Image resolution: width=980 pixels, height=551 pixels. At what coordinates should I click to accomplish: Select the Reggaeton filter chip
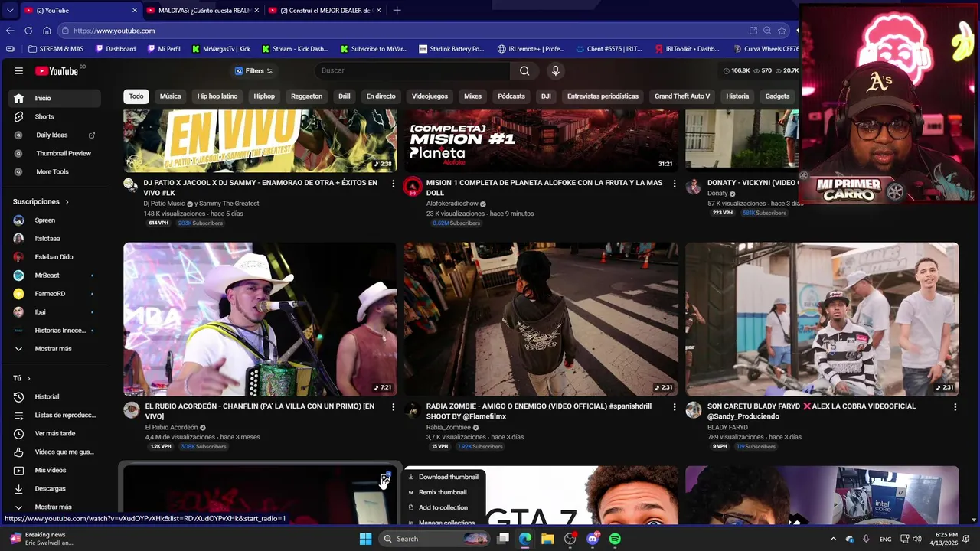pyautogui.click(x=306, y=96)
